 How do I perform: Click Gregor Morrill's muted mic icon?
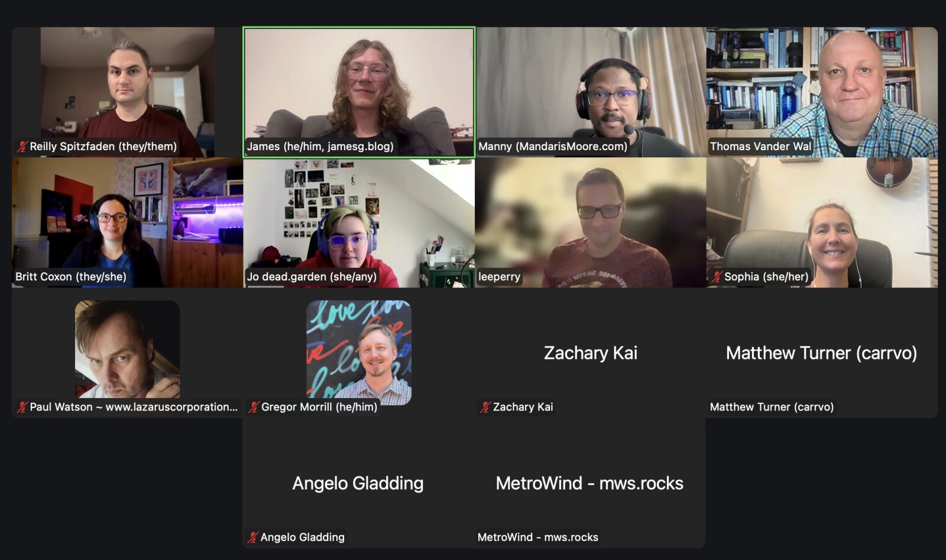(x=254, y=407)
